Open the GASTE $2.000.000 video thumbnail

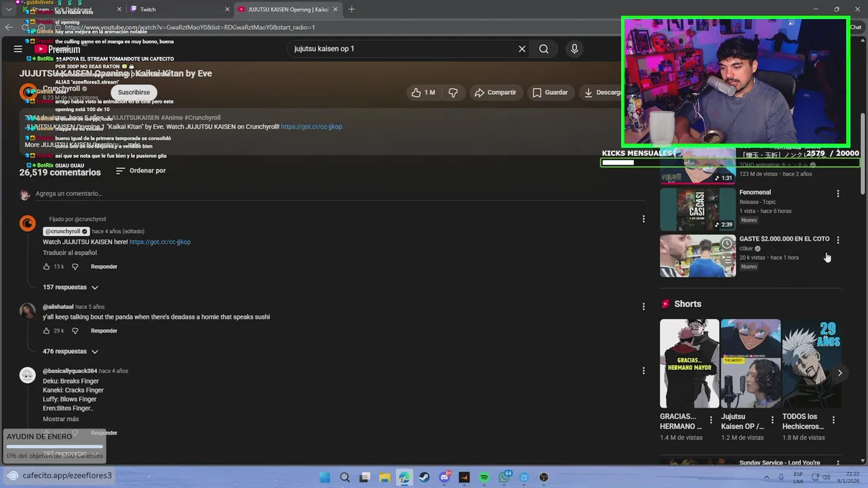pos(698,256)
